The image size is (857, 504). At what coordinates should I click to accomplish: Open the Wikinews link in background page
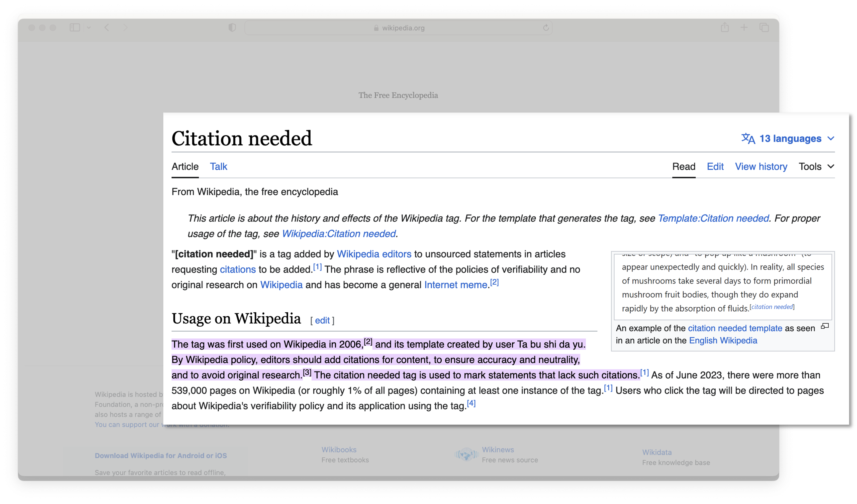click(498, 450)
